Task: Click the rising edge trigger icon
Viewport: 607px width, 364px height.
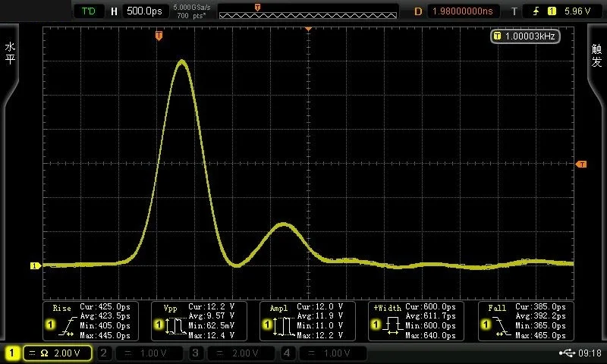Action: (536, 11)
